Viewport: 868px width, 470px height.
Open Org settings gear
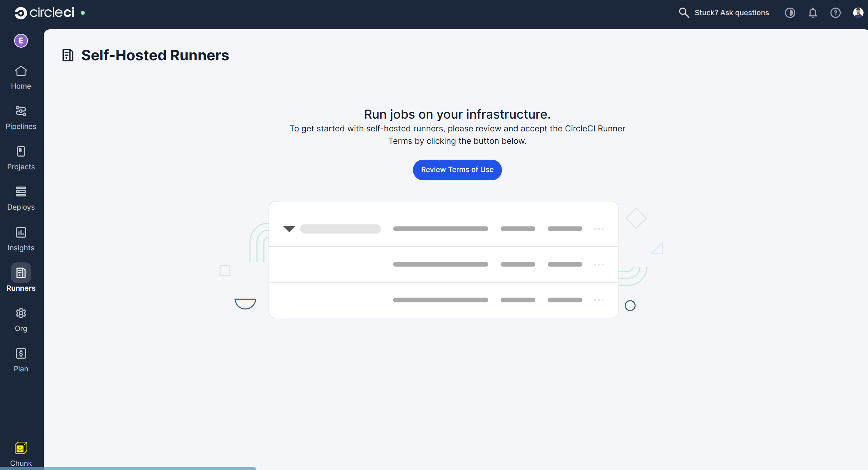point(21,320)
